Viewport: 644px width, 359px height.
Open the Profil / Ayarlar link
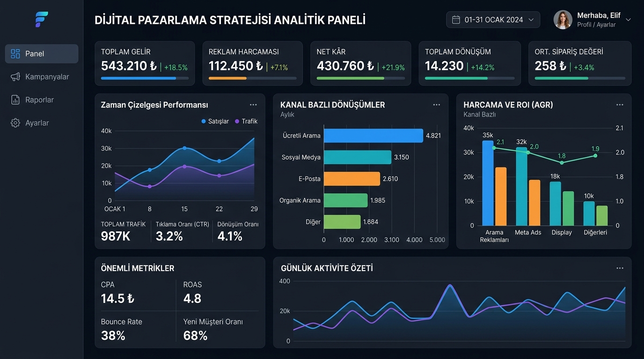(x=596, y=25)
